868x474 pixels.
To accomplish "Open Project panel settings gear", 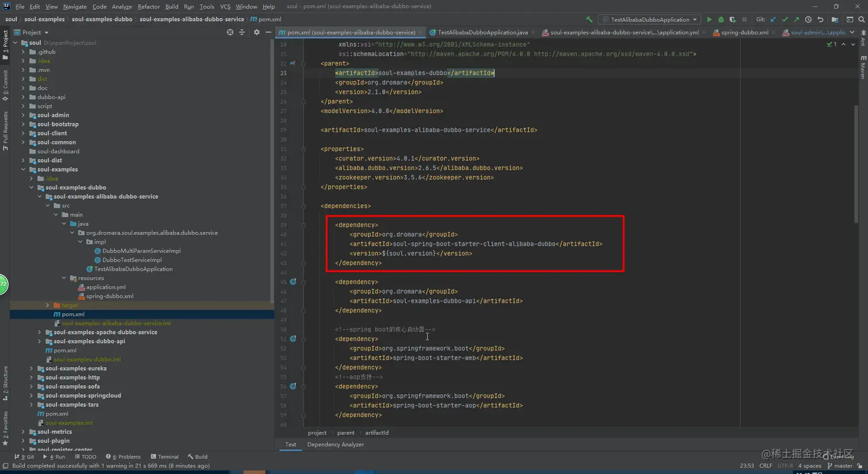I will tap(257, 32).
